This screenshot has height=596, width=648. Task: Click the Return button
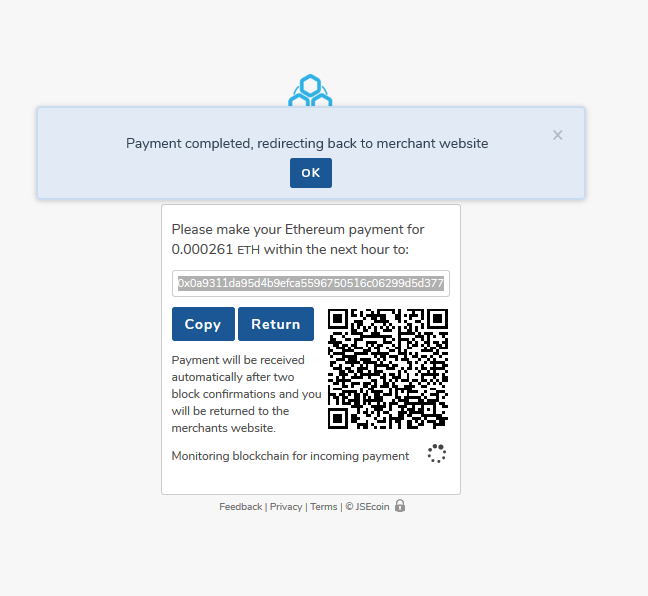[276, 324]
